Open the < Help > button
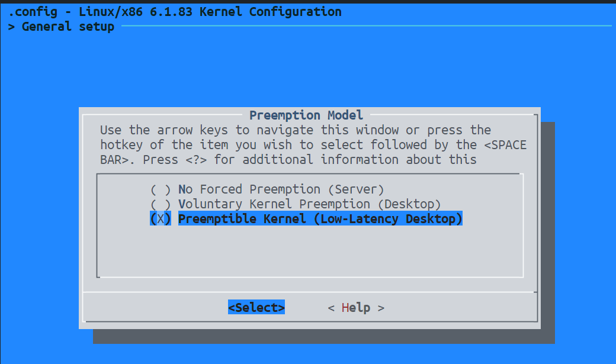Image resolution: width=616 pixels, height=364 pixels. pyautogui.click(x=356, y=308)
